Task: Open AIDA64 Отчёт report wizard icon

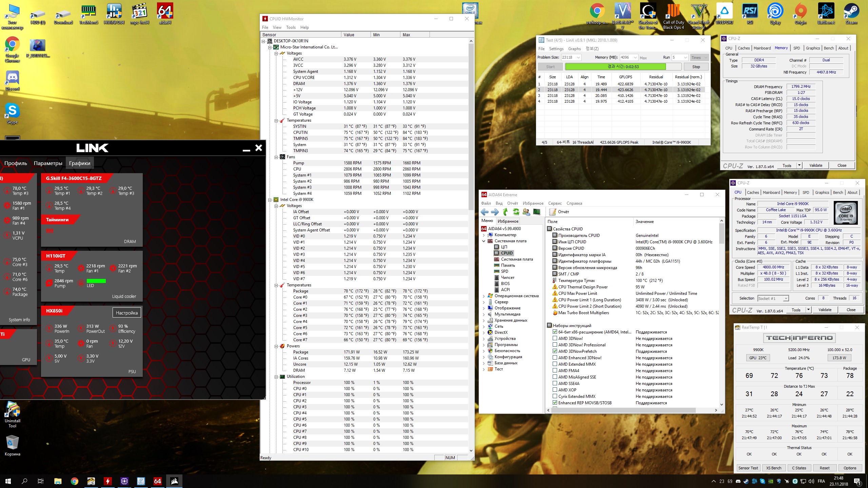Action: (552, 212)
